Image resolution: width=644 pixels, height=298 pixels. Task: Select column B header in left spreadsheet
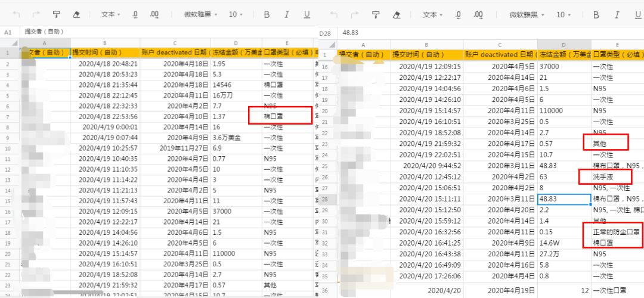point(105,43)
